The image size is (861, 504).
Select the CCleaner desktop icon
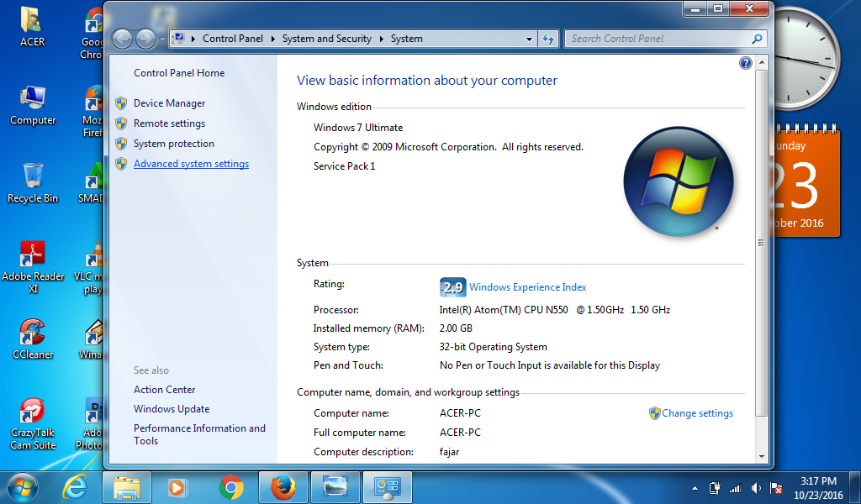tap(33, 339)
